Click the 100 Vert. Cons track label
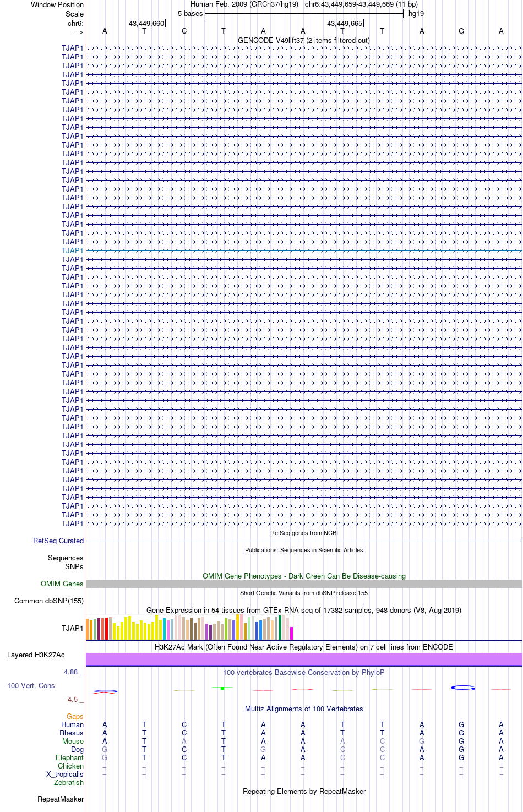523x812 pixels. coord(31,686)
